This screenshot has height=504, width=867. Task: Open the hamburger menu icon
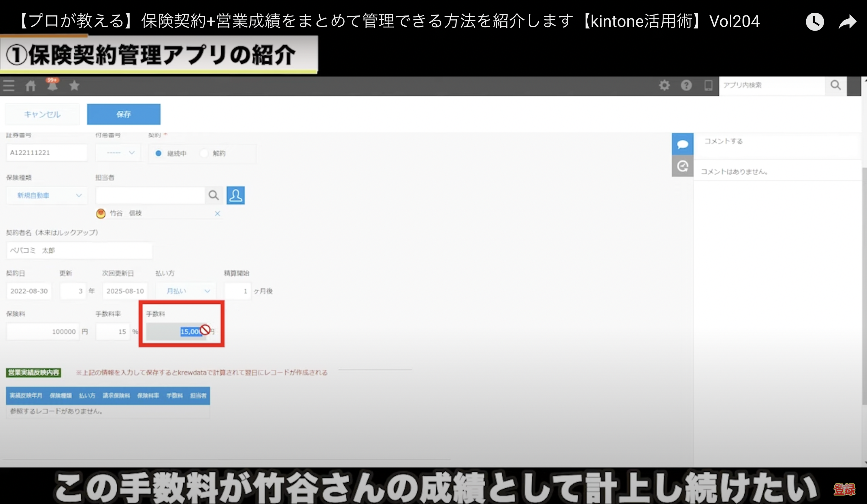tap(9, 85)
